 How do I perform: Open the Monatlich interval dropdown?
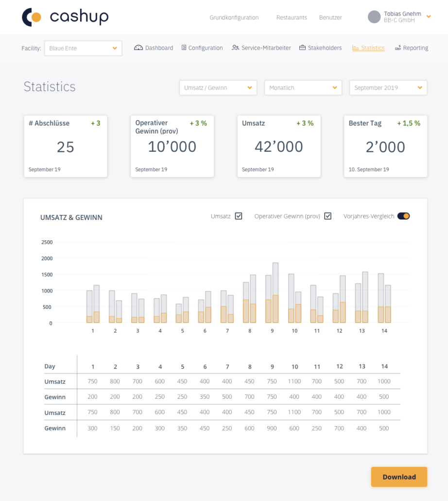click(303, 88)
